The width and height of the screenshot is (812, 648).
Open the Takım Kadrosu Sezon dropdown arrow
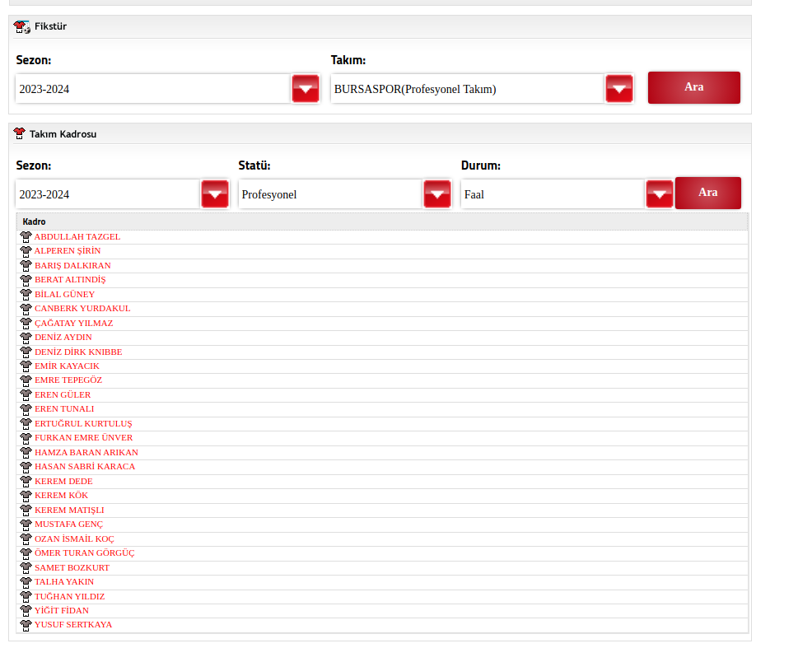click(214, 194)
